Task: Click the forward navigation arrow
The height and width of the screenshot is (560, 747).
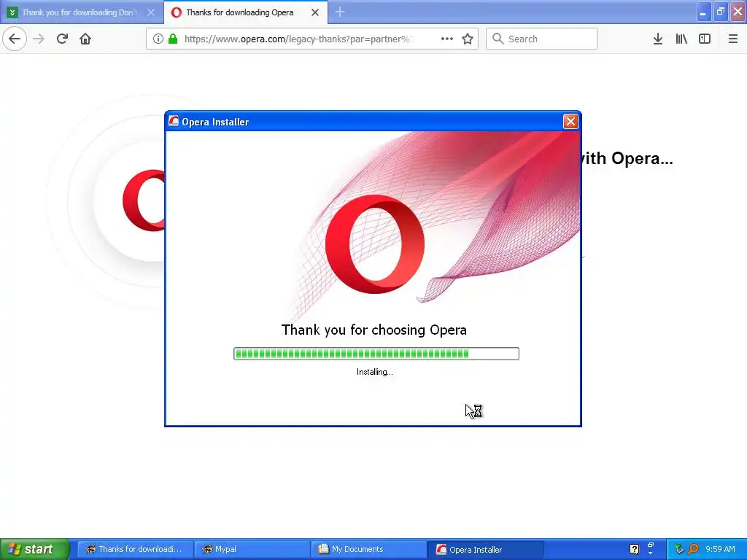Action: pos(39,39)
